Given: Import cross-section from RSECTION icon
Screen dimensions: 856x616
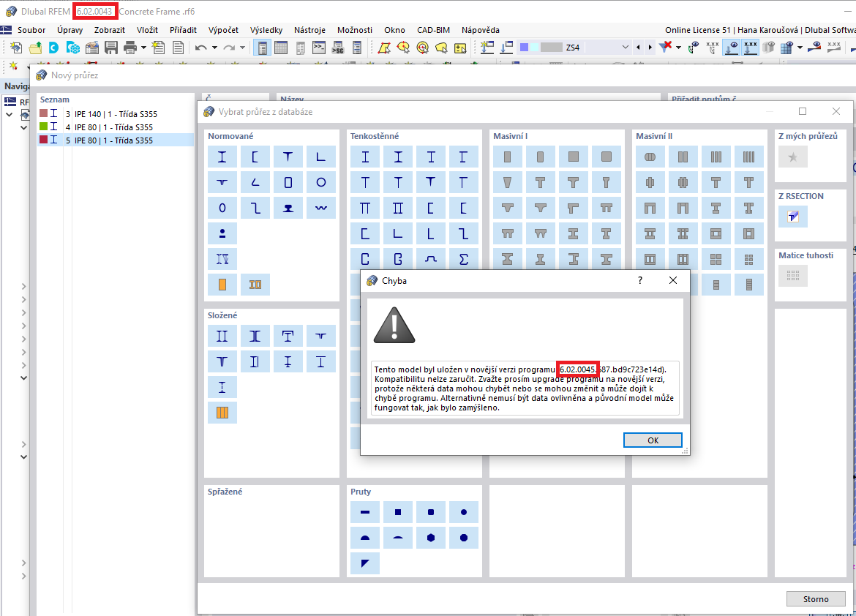Looking at the screenshot, I should 792,217.
